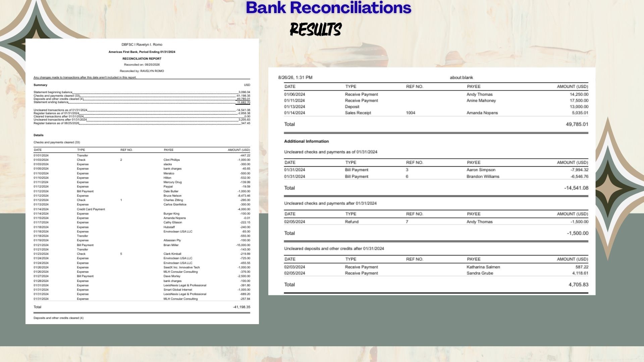Click 'Uncleared deposits and other credits after 01/31/2024'
The height and width of the screenshot is (362, 644).
(x=334, y=249)
